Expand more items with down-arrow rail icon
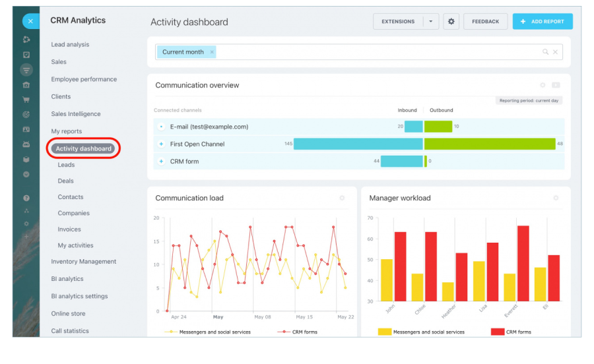 pyautogui.click(x=26, y=175)
